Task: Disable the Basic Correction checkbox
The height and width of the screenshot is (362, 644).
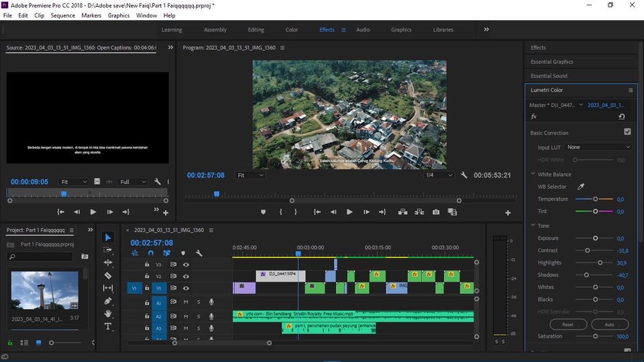Action: click(x=627, y=132)
